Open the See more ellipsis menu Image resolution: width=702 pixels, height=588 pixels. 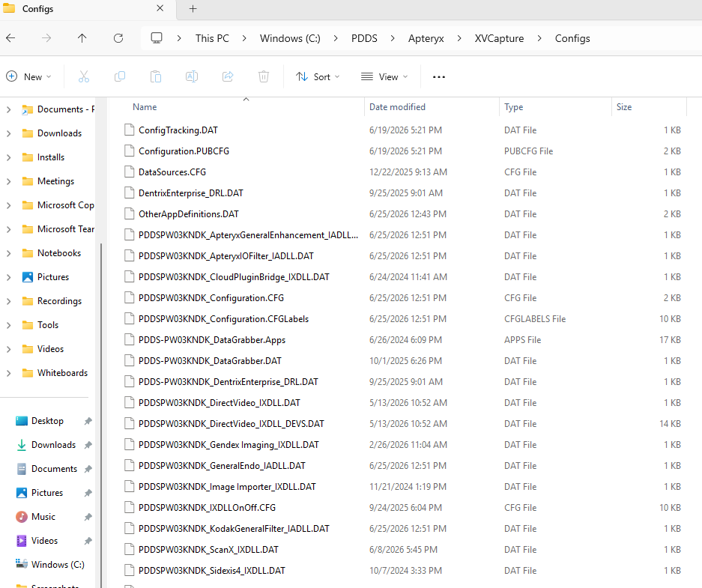(439, 77)
